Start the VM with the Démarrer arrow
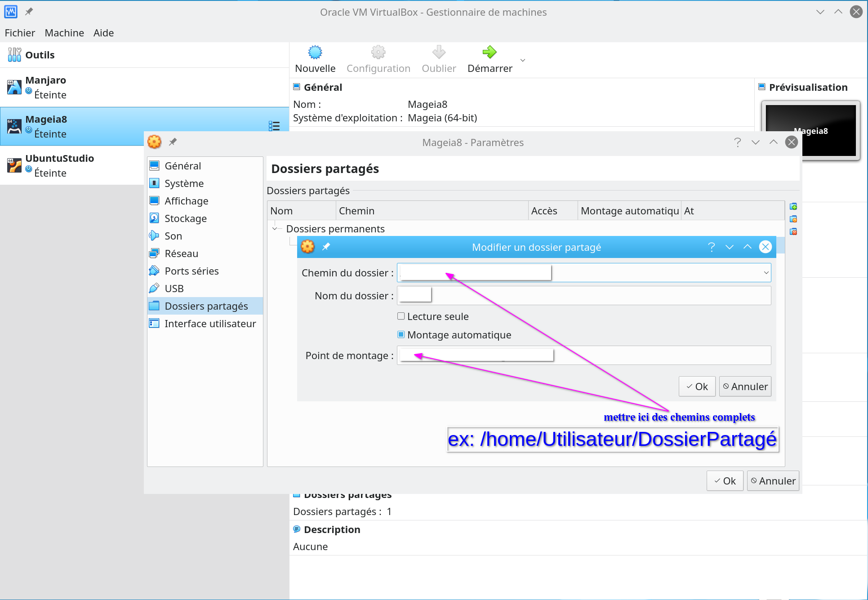This screenshot has height=600, width=868. click(490, 53)
